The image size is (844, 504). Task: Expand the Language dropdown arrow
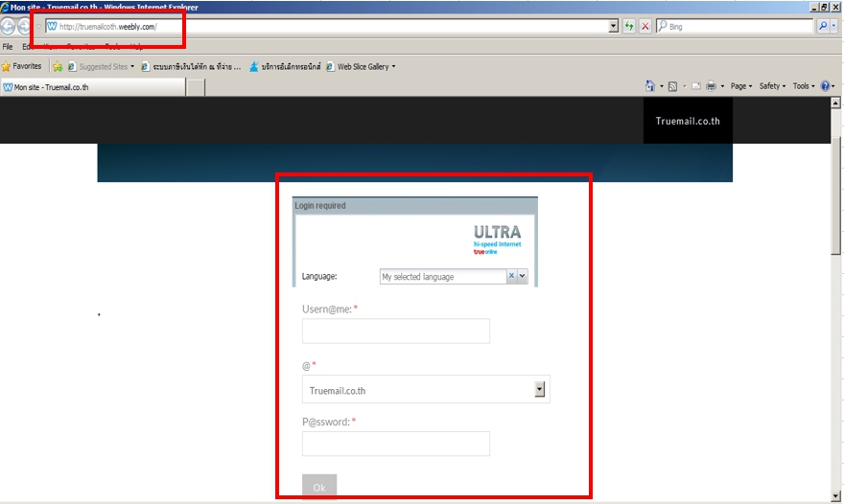coord(522,276)
